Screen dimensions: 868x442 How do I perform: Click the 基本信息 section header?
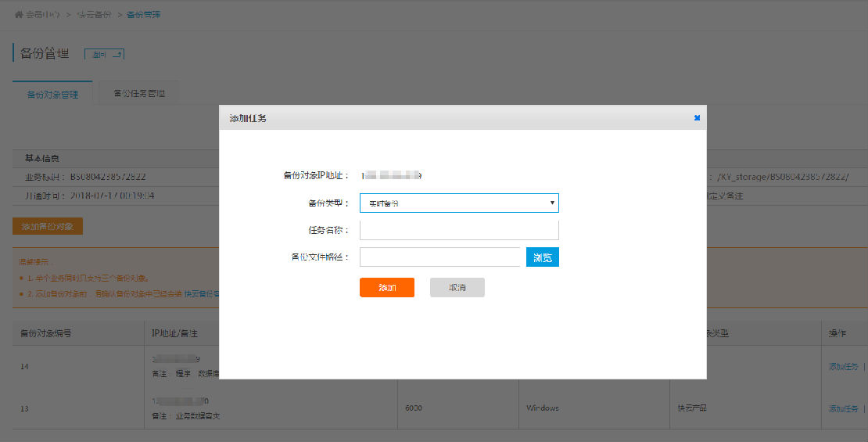42,158
